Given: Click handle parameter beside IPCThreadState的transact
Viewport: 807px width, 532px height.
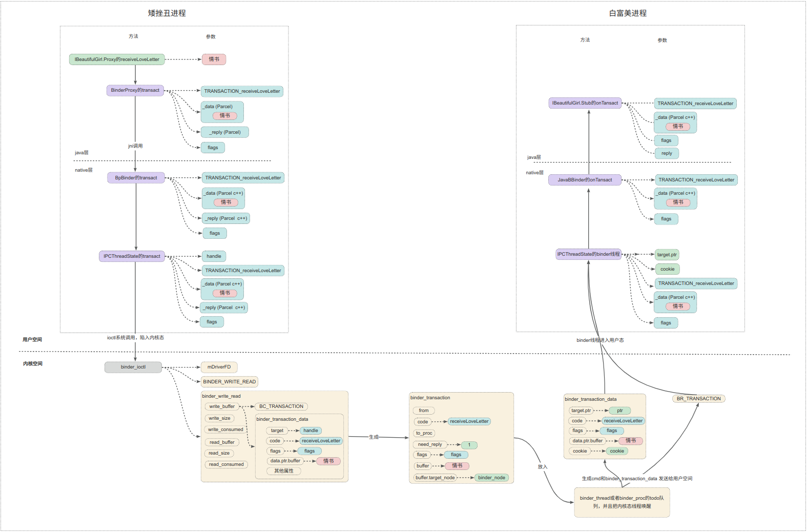Looking at the screenshot, I should coord(214,256).
